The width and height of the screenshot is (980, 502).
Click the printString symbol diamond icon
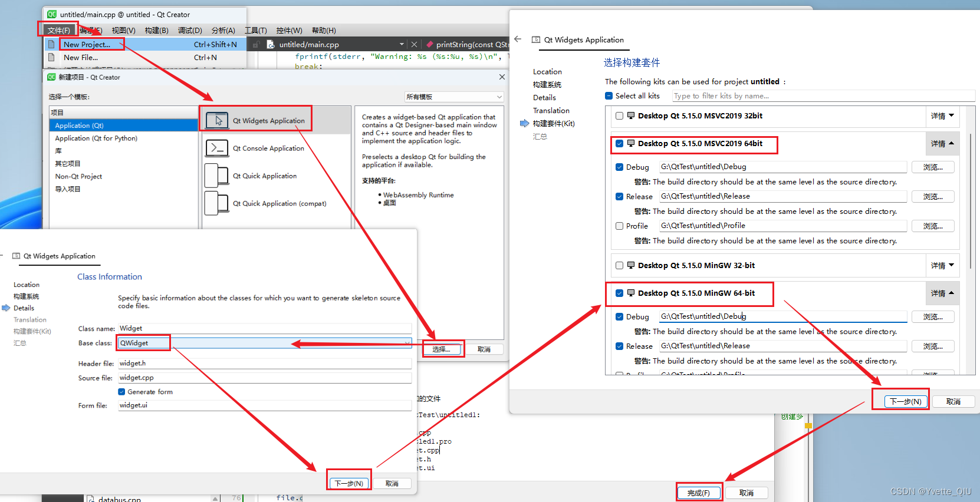[430, 44]
